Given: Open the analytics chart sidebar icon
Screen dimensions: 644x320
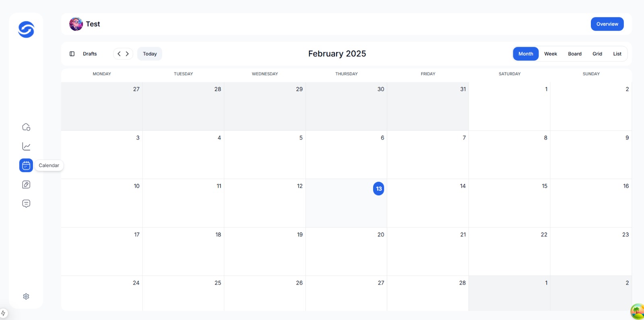Looking at the screenshot, I should pos(26,146).
